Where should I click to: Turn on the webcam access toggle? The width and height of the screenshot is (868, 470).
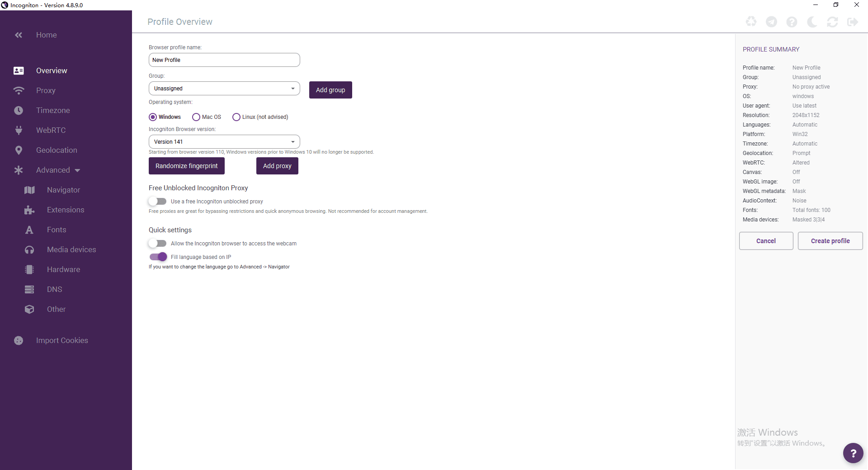click(x=158, y=244)
